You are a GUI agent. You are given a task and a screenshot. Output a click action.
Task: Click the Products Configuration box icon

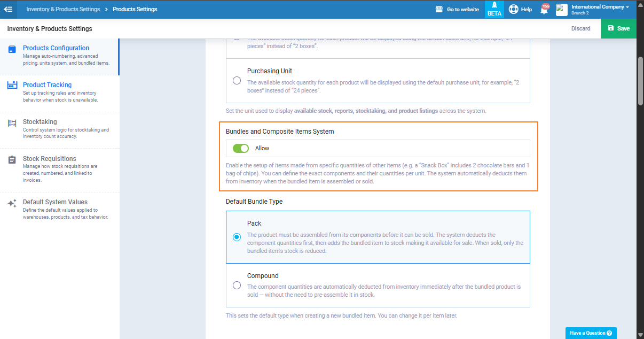pyautogui.click(x=12, y=49)
